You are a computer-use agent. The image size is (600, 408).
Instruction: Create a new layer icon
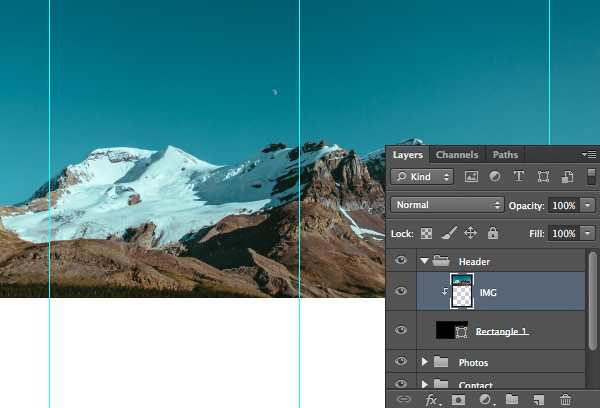pos(539,400)
